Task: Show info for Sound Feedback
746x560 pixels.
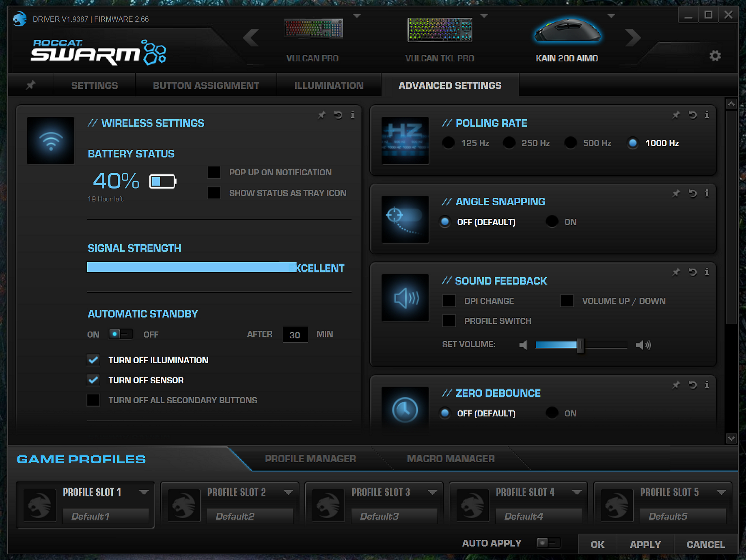Action: pos(707,272)
